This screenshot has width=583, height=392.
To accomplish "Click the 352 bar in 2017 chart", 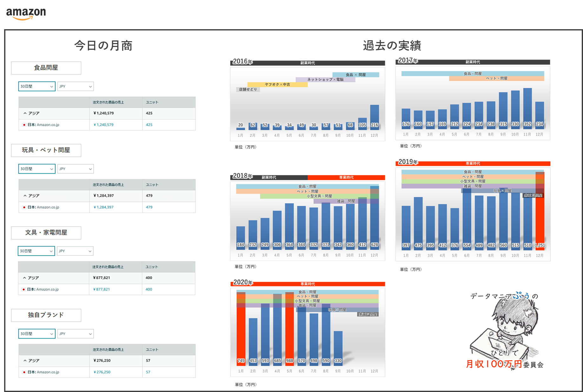I will point(527,108).
